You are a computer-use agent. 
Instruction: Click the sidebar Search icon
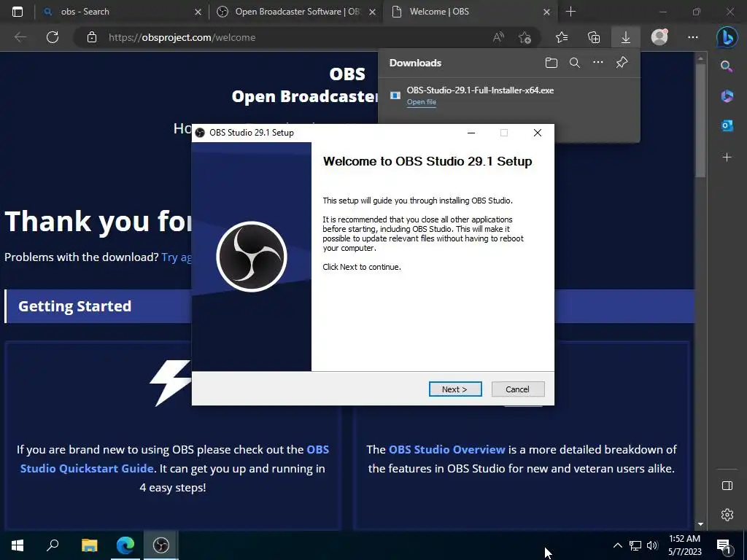727,66
